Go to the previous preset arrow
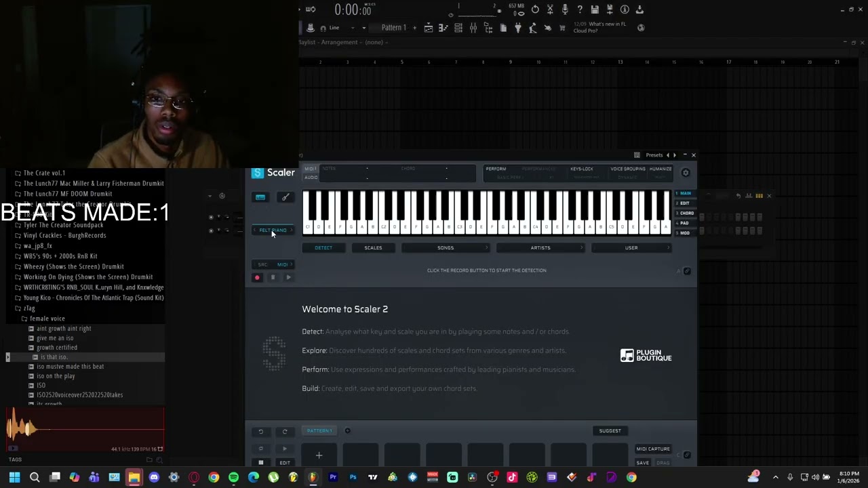 [x=668, y=155]
